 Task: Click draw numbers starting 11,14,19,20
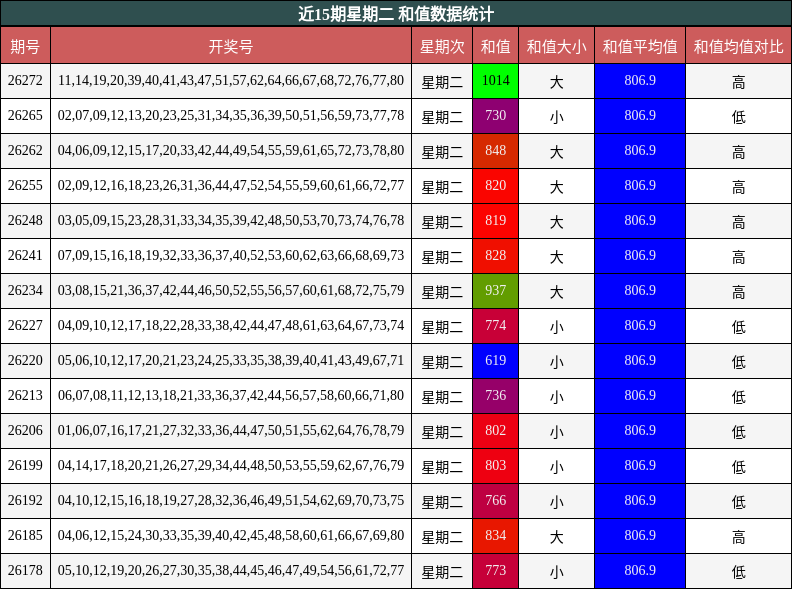[231, 80]
